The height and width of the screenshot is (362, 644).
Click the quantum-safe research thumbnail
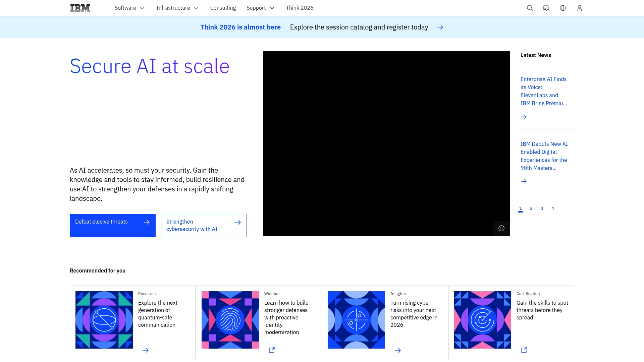click(104, 320)
